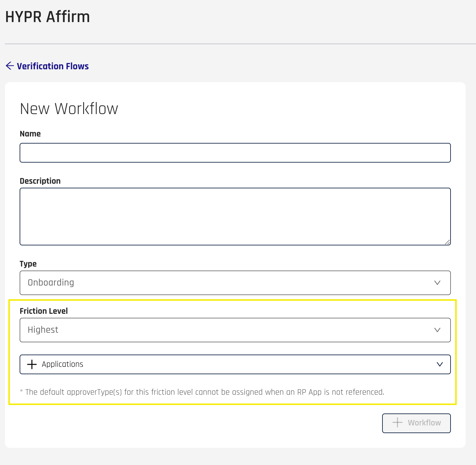Screen dimensions: 476x465
Task: Click the add Workflow button
Action: 416,423
